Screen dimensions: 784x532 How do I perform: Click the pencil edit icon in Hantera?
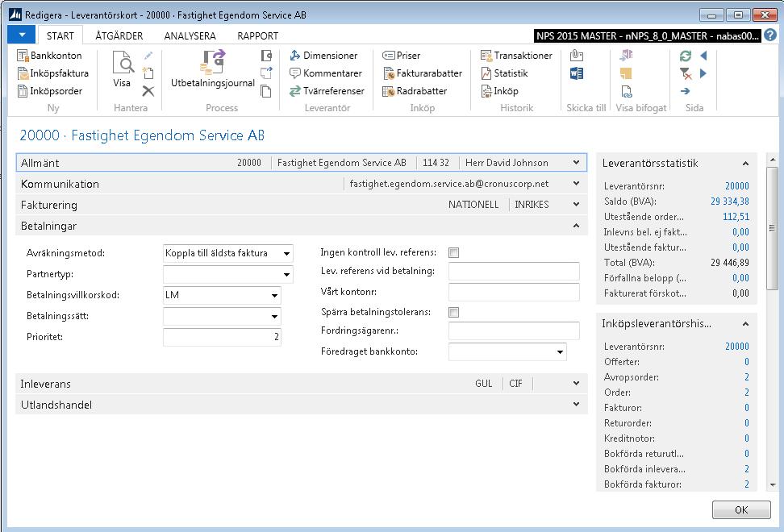click(148, 56)
